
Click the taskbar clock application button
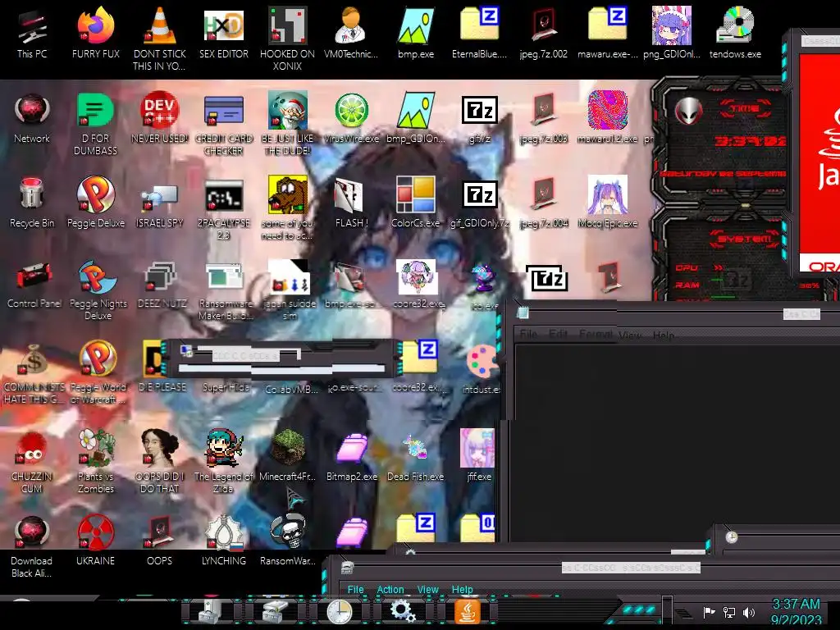pyautogui.click(x=339, y=612)
